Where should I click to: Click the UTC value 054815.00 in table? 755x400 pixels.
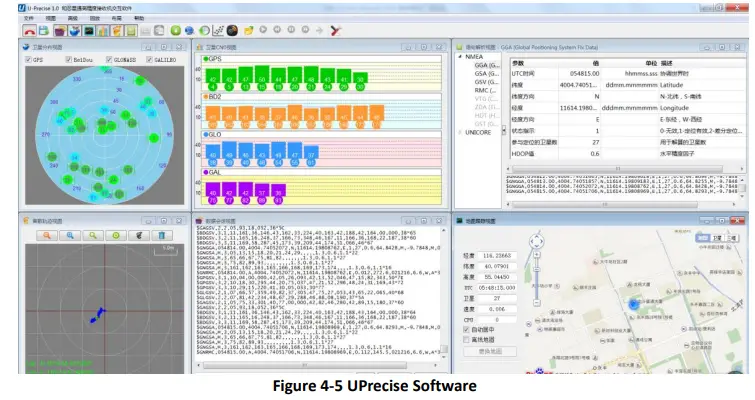click(x=585, y=74)
